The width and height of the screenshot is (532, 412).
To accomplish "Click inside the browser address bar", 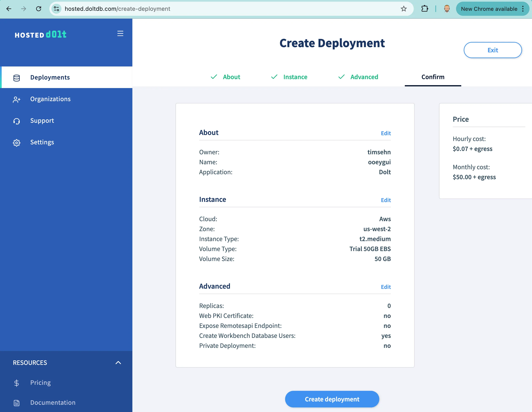I will [x=171, y=9].
